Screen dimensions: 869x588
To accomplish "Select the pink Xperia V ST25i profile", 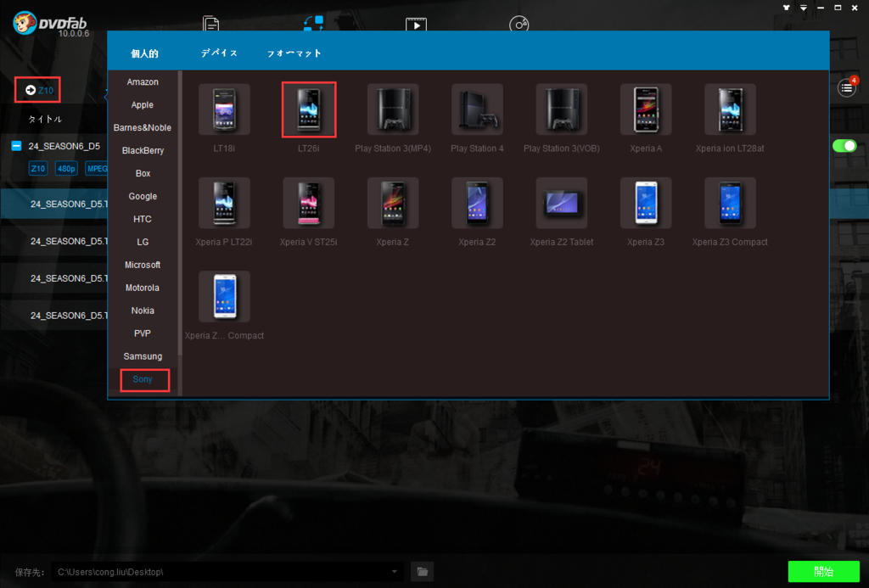I will click(309, 204).
